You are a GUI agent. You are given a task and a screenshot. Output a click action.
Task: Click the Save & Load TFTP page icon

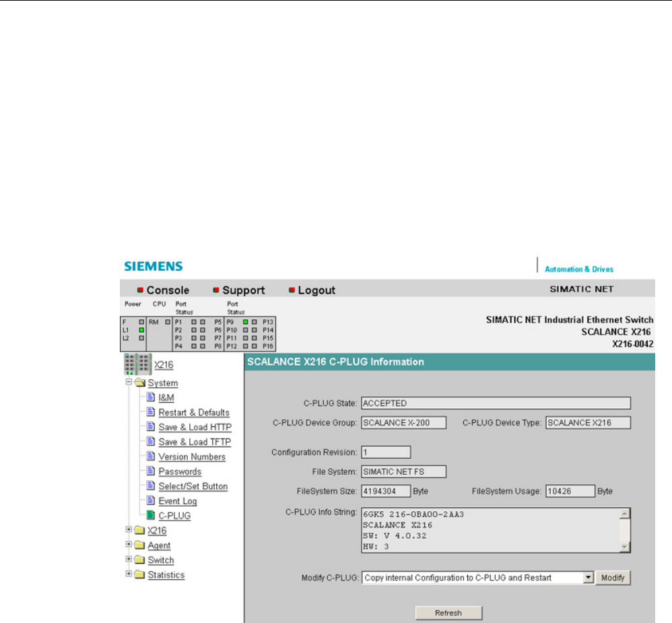click(150, 441)
